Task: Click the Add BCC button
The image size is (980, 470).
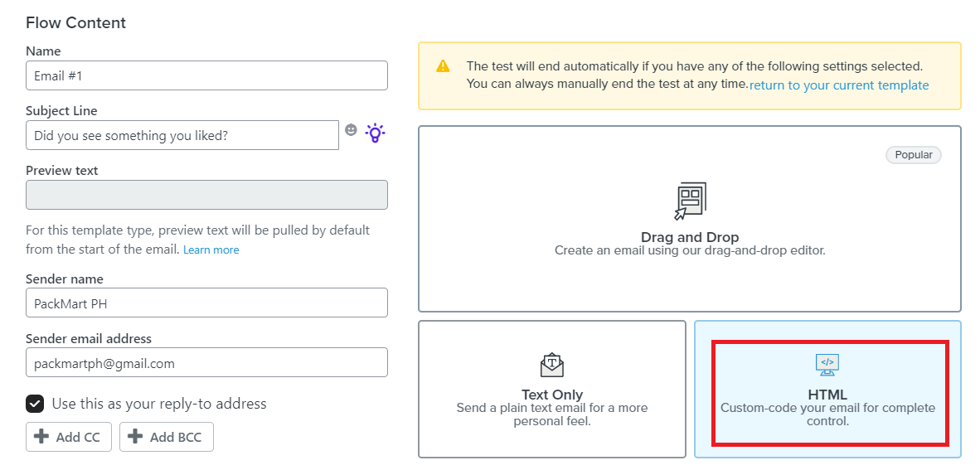Action: point(167,437)
